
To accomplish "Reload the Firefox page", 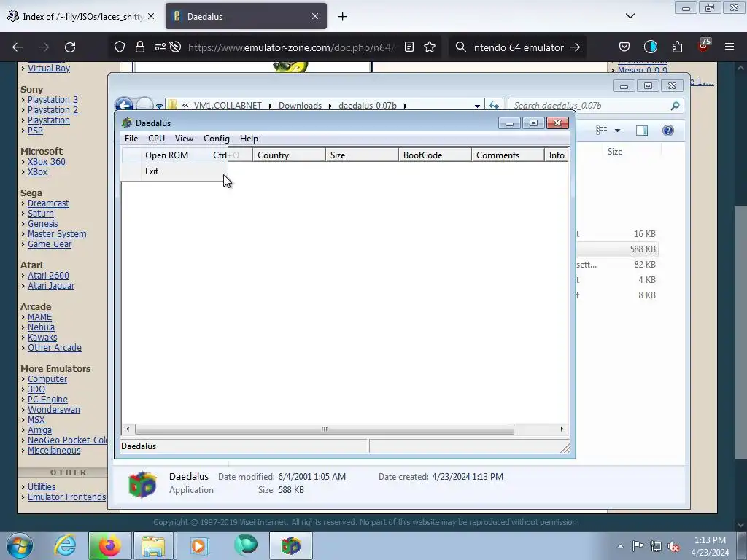I will click(70, 47).
